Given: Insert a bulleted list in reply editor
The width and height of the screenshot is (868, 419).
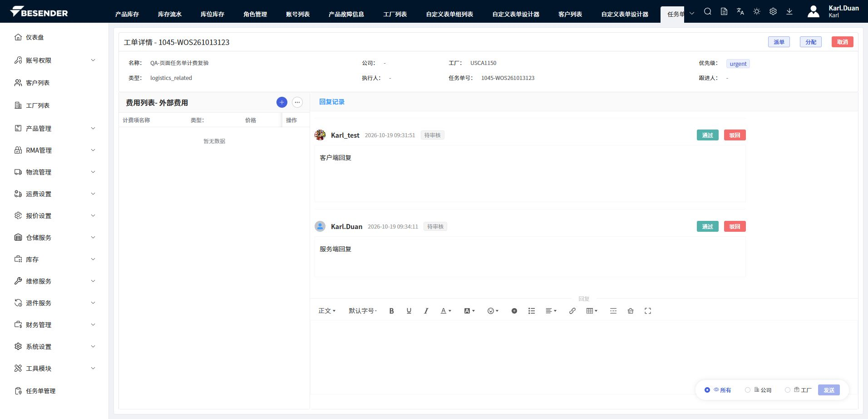Looking at the screenshot, I should click(x=532, y=311).
